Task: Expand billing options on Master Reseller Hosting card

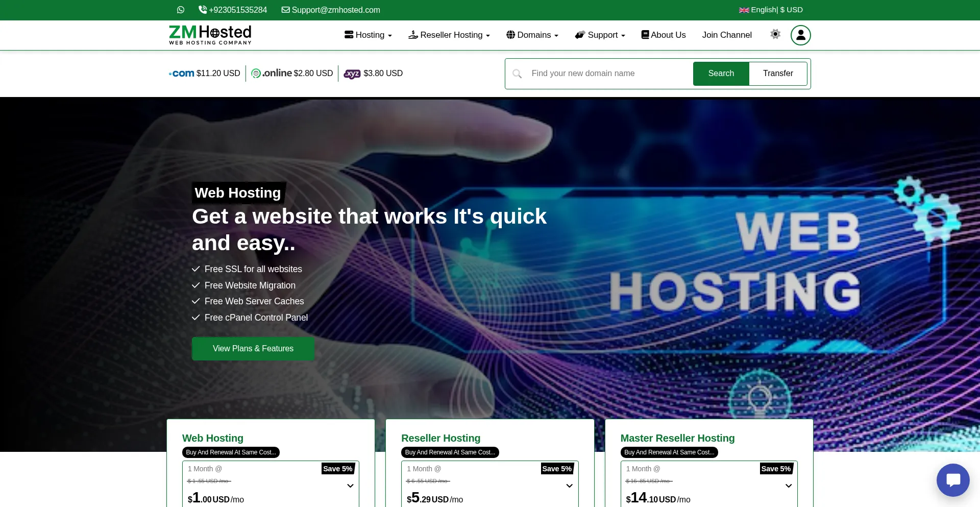Action: pyautogui.click(x=789, y=486)
